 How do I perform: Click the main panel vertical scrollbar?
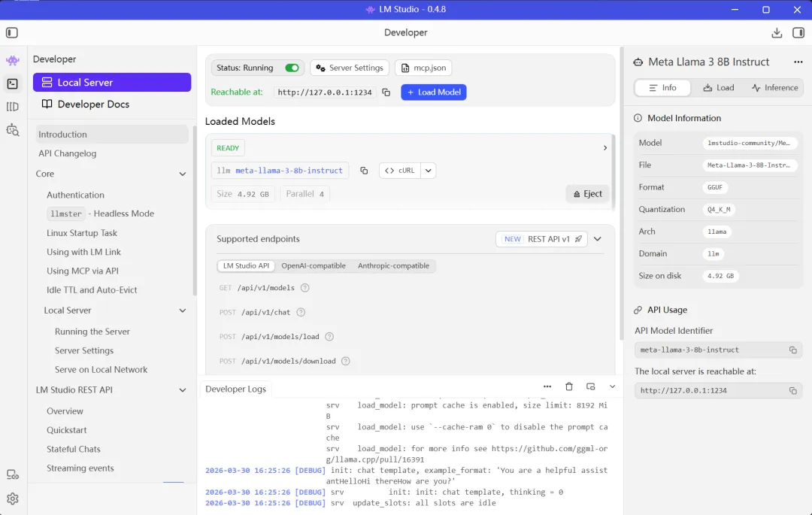tap(622, 194)
